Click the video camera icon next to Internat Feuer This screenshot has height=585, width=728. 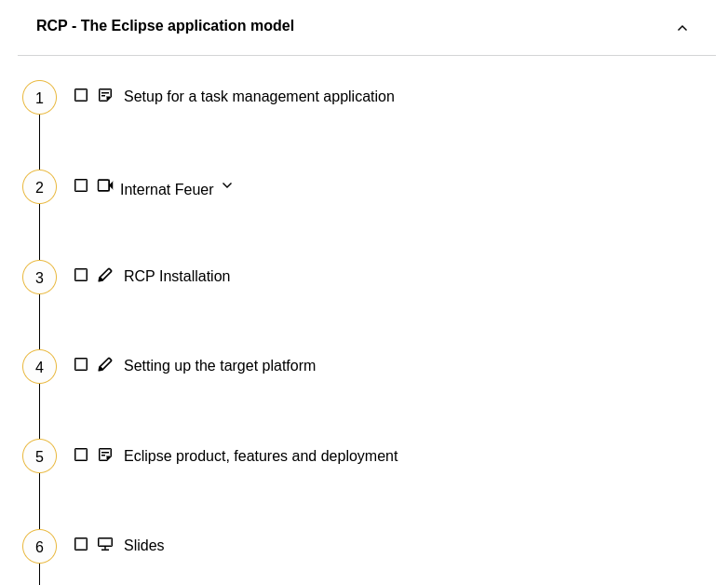105,185
